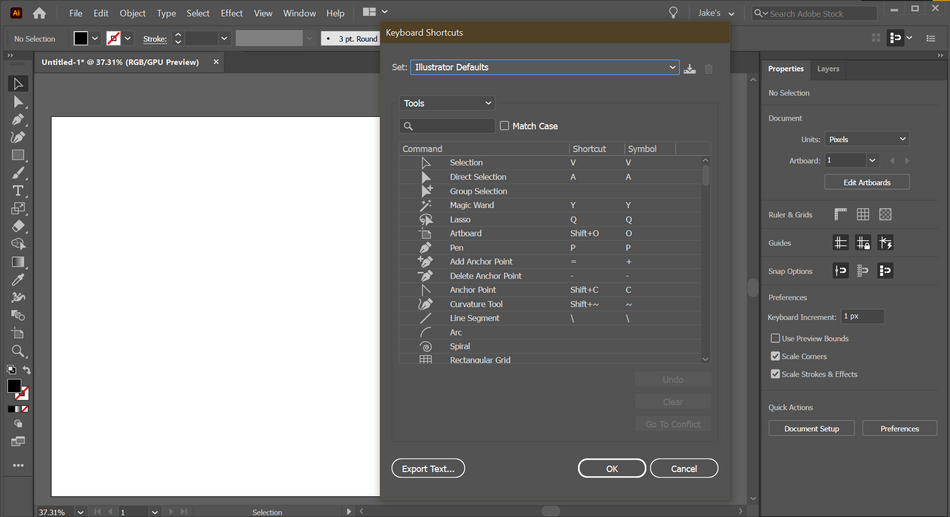Choose the Gradient tool in the toolbar
Viewport: 950px width, 517px height.
point(18,262)
